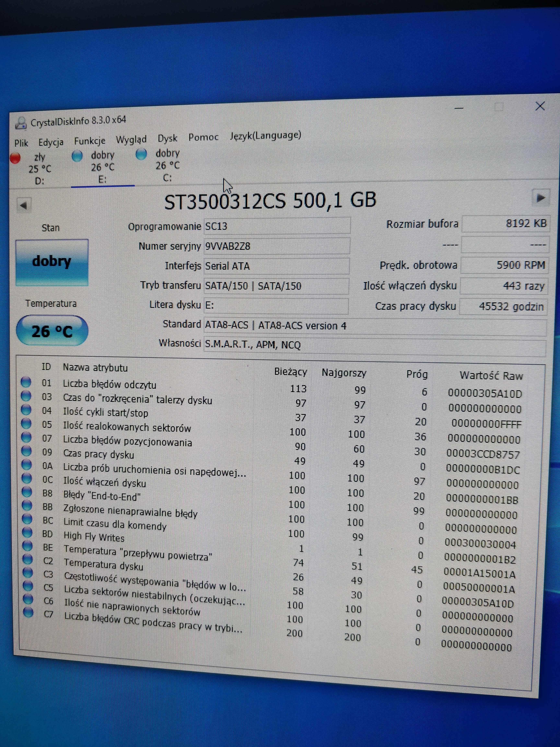The height and width of the screenshot is (747, 560).
Task: Click raw value 00001A15001A of przepływu powietrza
Action: (x=479, y=574)
